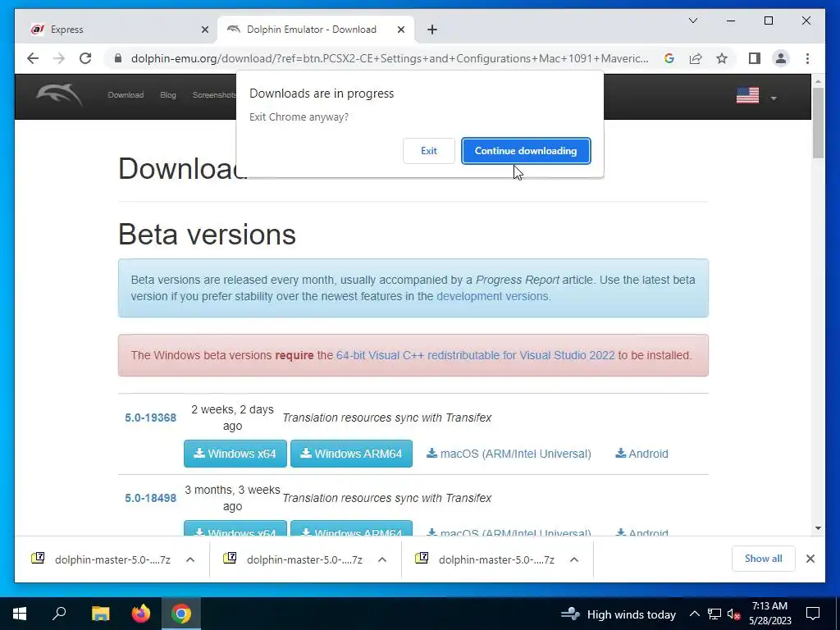Click the Chrome taskbar icon
840x630 pixels.
tap(181, 614)
